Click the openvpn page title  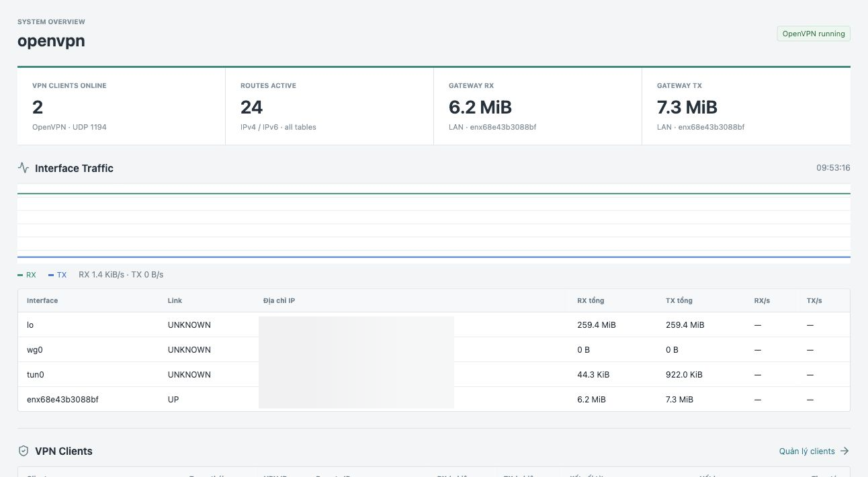pyautogui.click(x=51, y=41)
